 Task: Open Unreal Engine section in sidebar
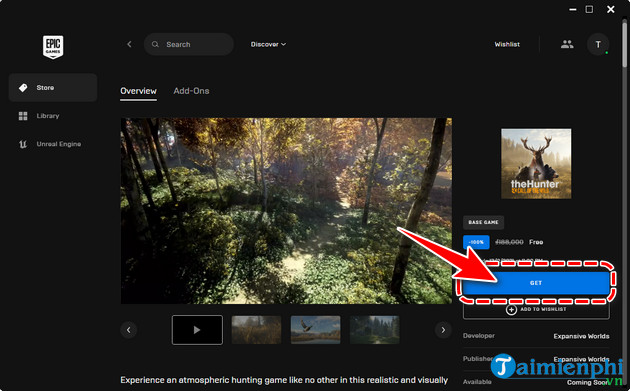pyautogui.click(x=53, y=144)
